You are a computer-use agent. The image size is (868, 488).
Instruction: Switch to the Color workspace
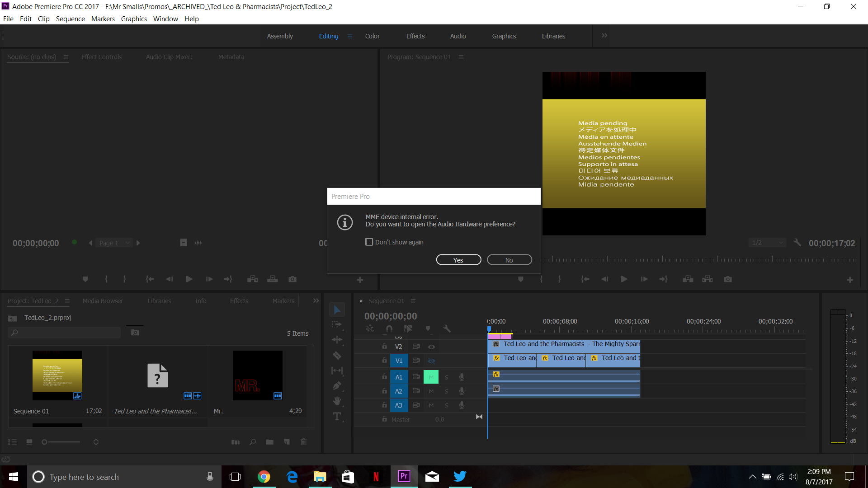tap(372, 36)
